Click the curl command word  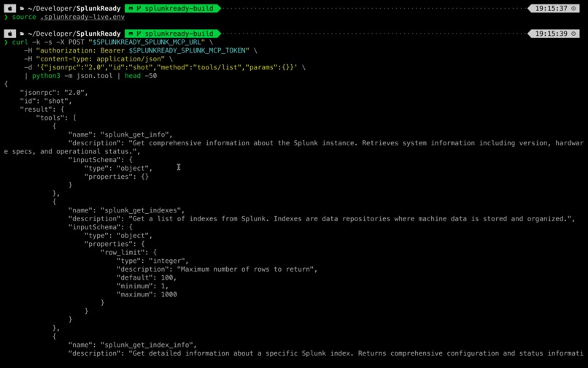coord(20,42)
